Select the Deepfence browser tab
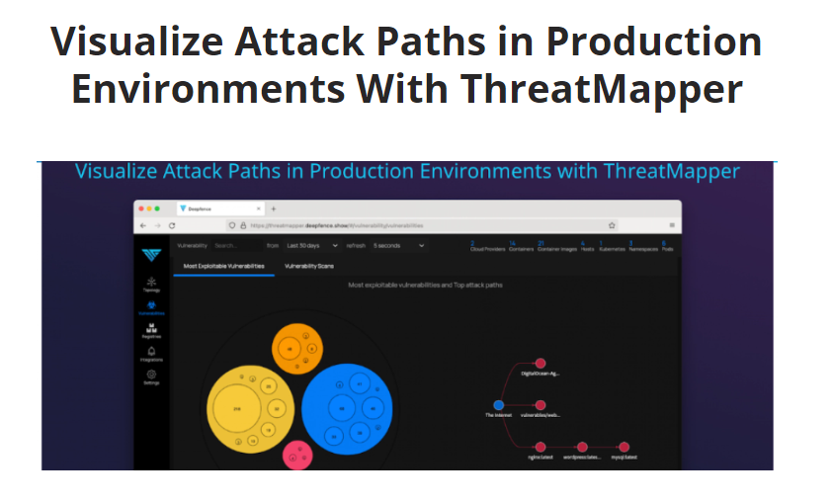This screenshot has width=833, height=504. click(220, 210)
